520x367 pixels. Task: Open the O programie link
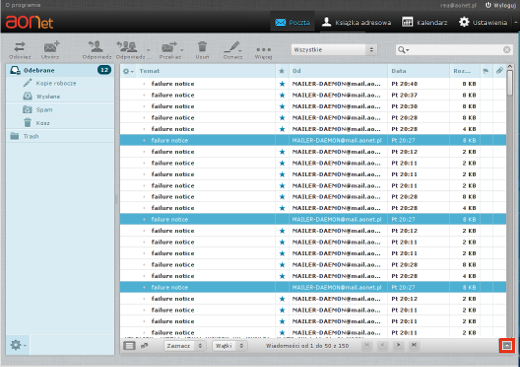(x=23, y=5)
